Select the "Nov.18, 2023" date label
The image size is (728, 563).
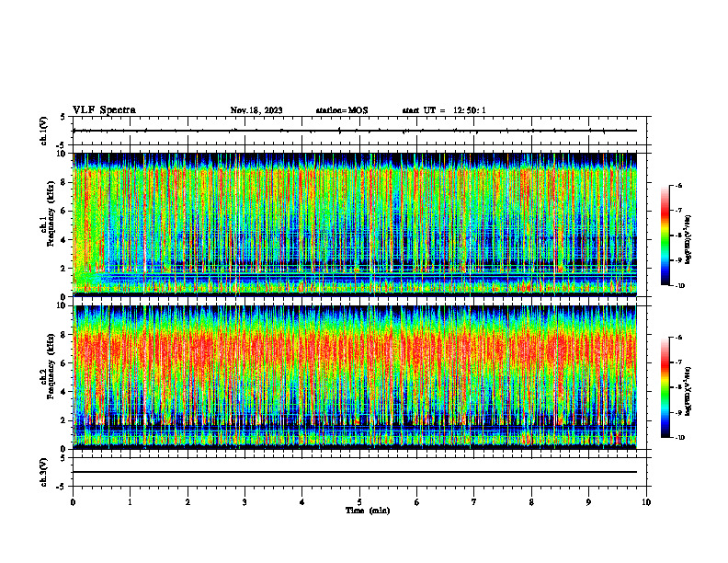pyautogui.click(x=256, y=110)
